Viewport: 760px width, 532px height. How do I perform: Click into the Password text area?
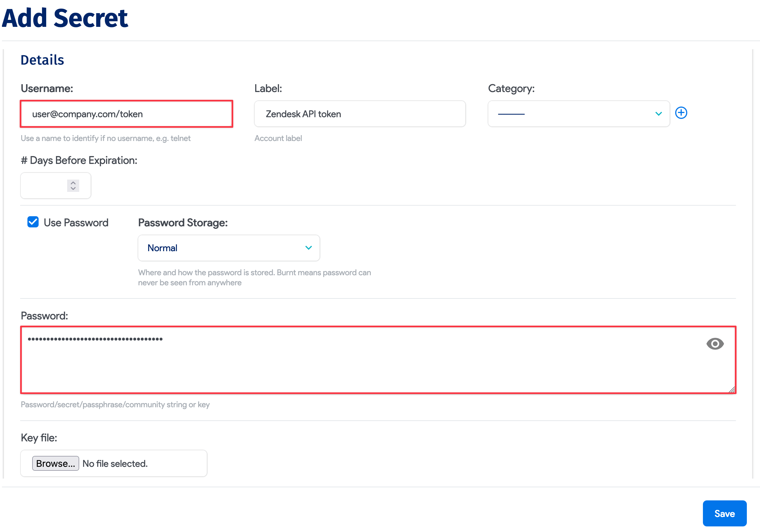364,364
